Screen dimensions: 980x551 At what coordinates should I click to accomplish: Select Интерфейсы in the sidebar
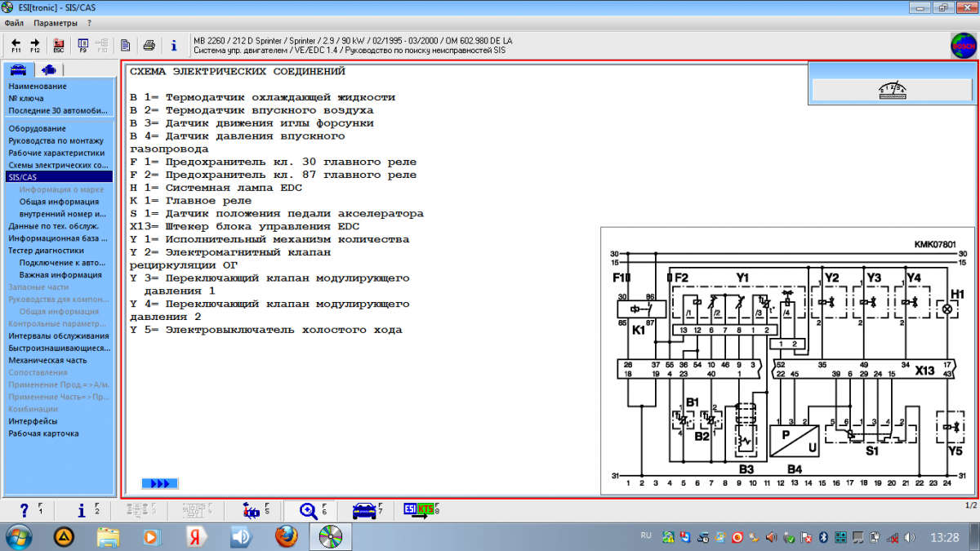pos(33,421)
